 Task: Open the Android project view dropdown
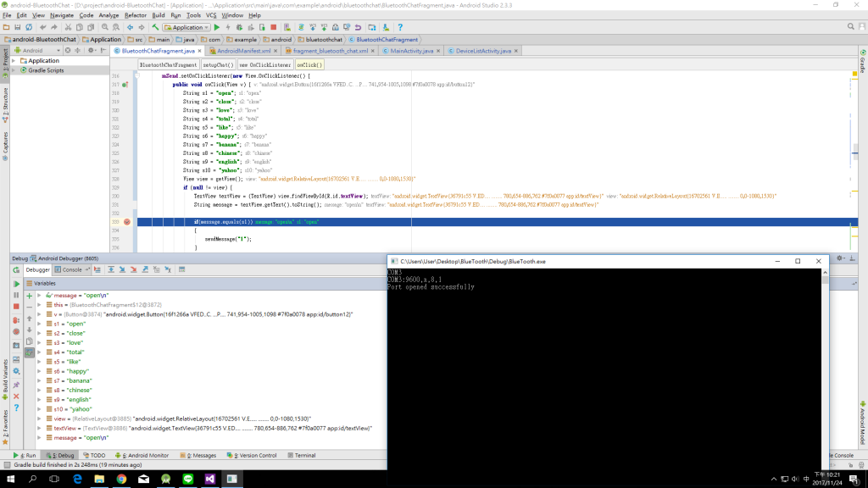37,50
